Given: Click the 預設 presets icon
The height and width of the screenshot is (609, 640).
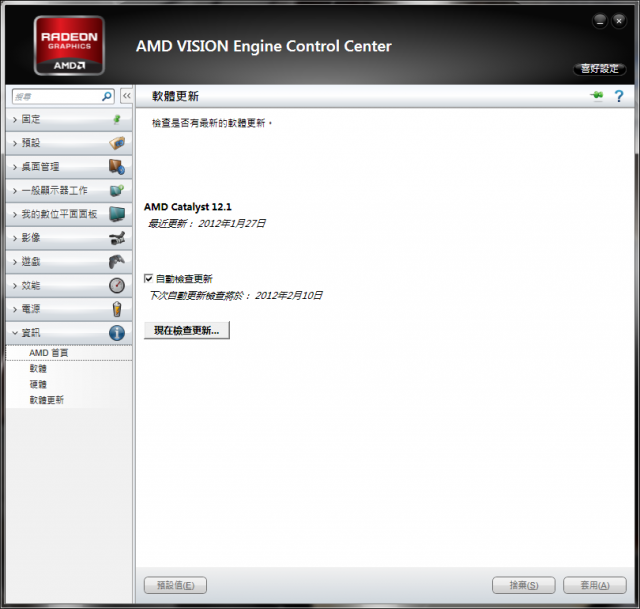Looking at the screenshot, I should pos(117,143).
